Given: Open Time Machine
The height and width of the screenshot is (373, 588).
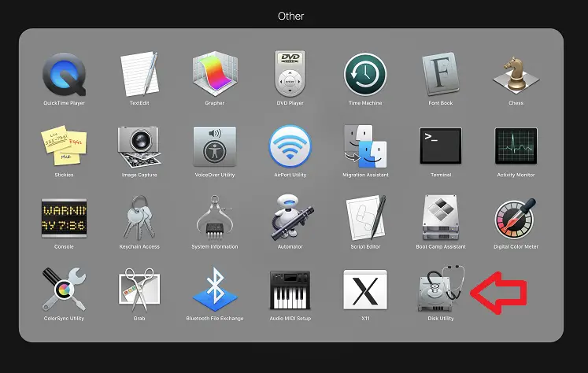Looking at the screenshot, I should click(365, 74).
